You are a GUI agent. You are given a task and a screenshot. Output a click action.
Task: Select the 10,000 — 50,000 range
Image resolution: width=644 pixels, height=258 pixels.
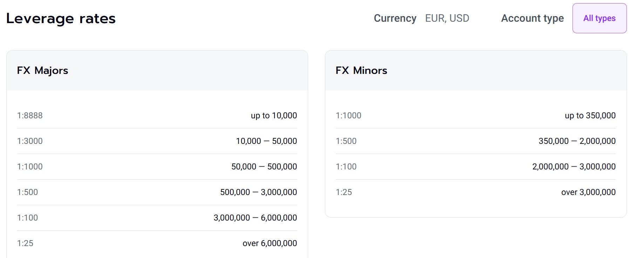pos(266,141)
